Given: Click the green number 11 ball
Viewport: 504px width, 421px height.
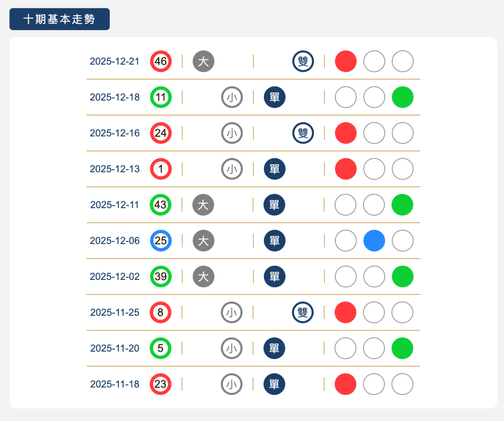Looking at the screenshot, I should click(x=160, y=97).
